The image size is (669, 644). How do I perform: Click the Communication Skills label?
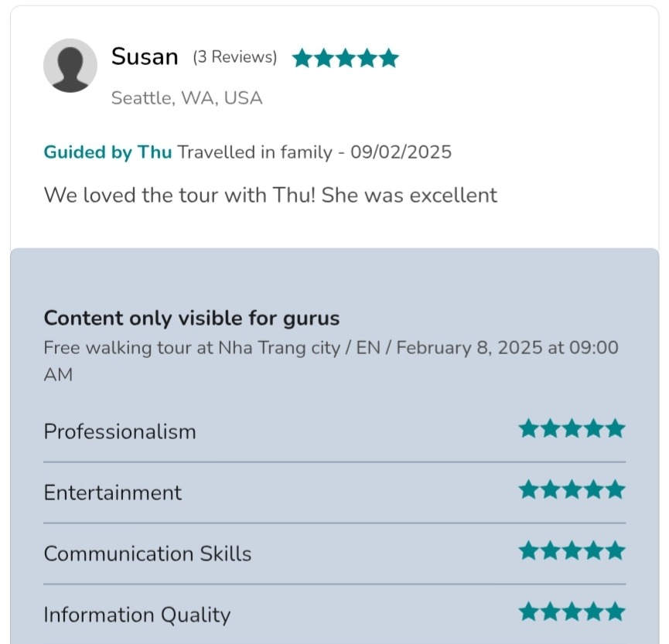(147, 554)
